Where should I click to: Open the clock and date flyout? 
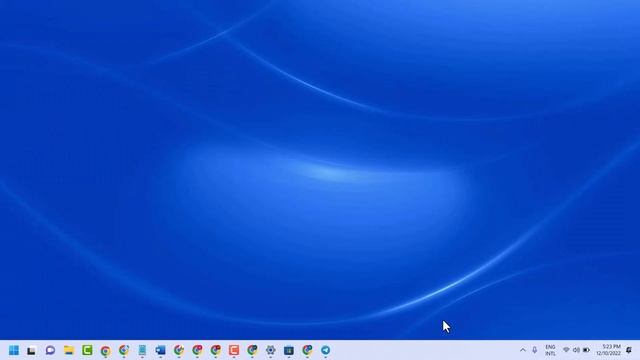(608, 350)
